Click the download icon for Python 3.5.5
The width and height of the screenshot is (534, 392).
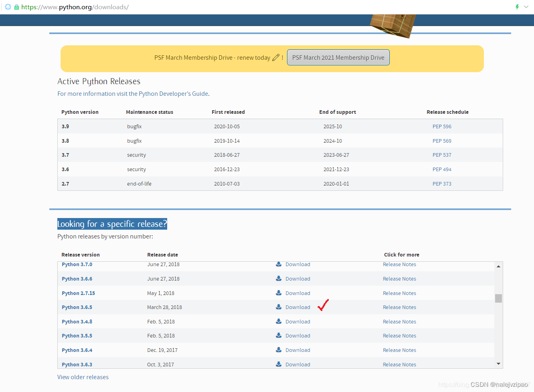[279, 335]
